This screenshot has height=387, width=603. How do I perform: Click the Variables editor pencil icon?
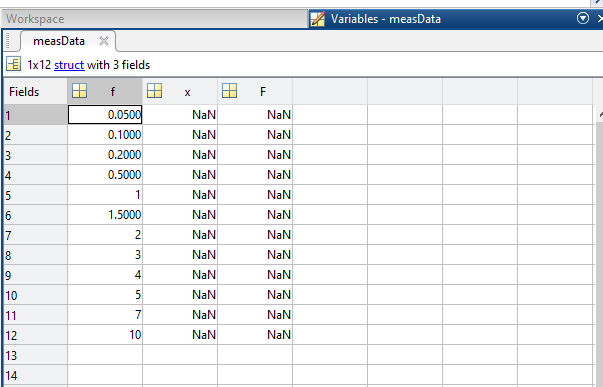pyautogui.click(x=318, y=19)
